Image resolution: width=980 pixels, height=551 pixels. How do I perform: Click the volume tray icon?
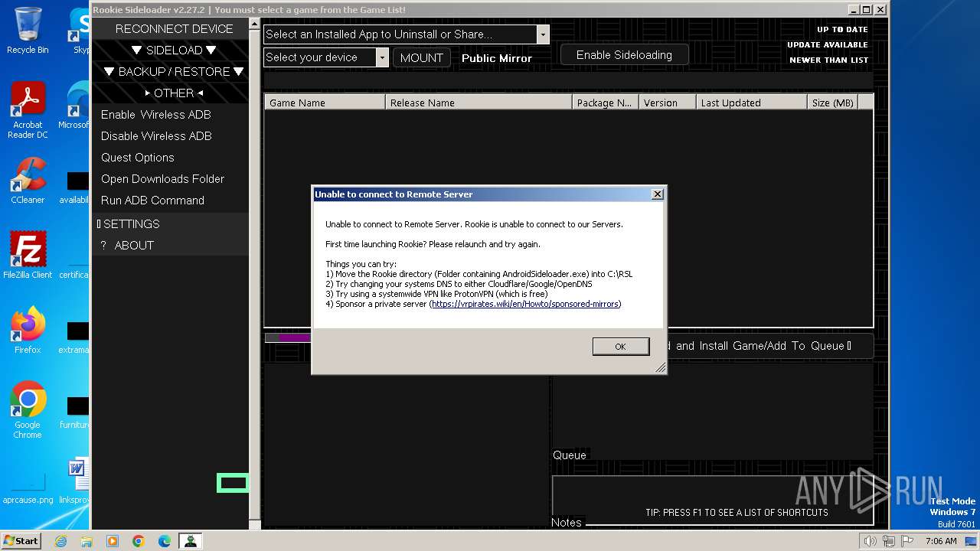[x=870, y=541]
